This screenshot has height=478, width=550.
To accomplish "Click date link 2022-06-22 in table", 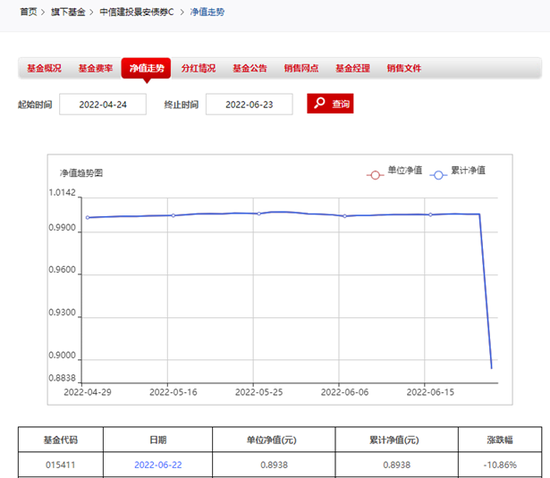I will tap(158, 465).
